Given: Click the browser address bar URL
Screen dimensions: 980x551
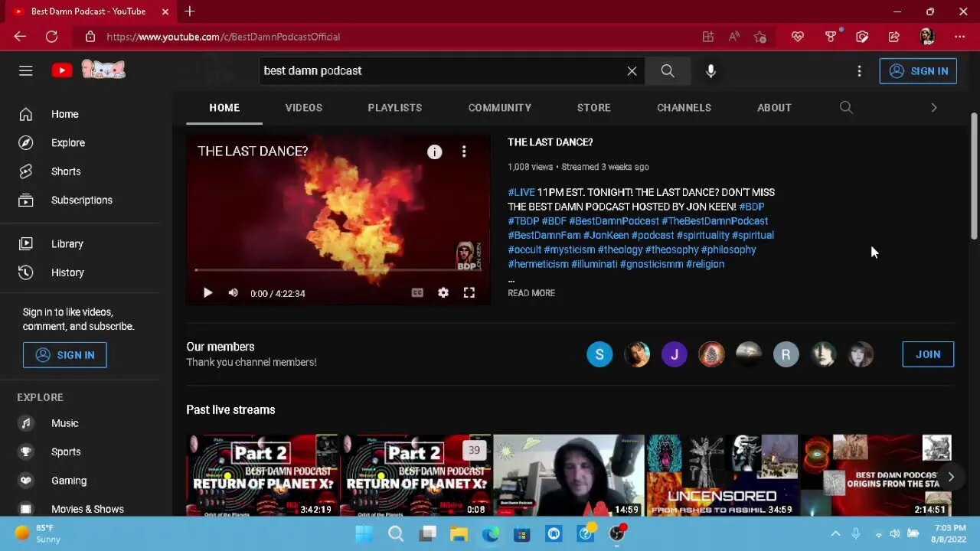Looking at the screenshot, I should tap(224, 37).
